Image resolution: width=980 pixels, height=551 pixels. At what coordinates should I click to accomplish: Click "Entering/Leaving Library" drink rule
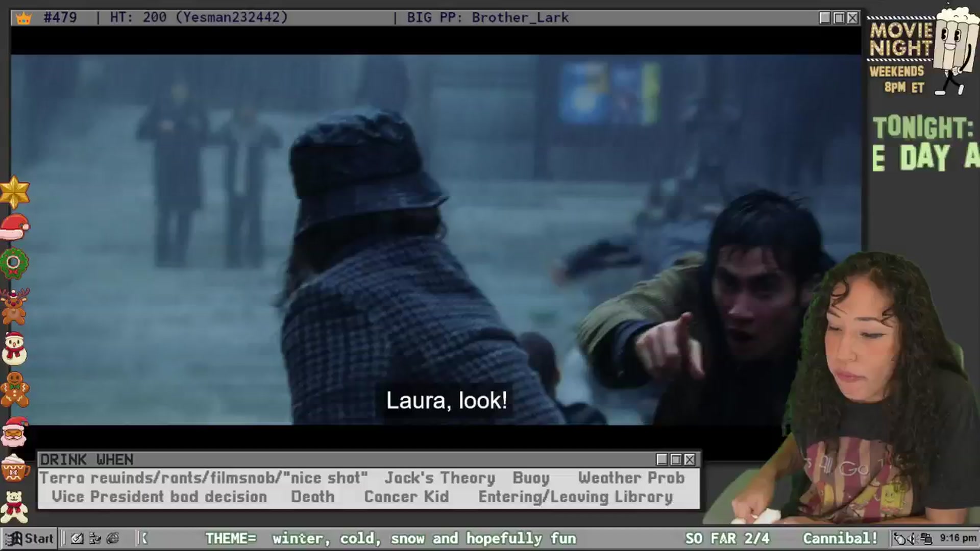pyautogui.click(x=576, y=497)
